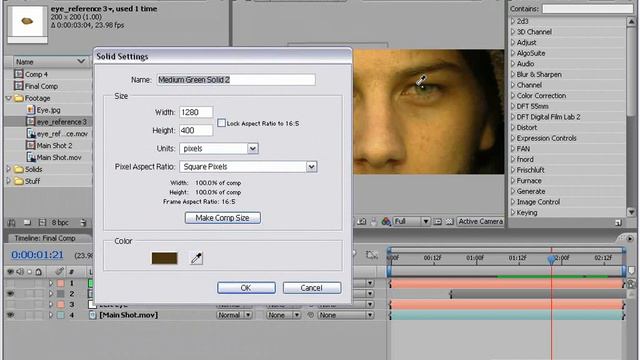Cancel the Solid Settings dialog

click(x=312, y=288)
